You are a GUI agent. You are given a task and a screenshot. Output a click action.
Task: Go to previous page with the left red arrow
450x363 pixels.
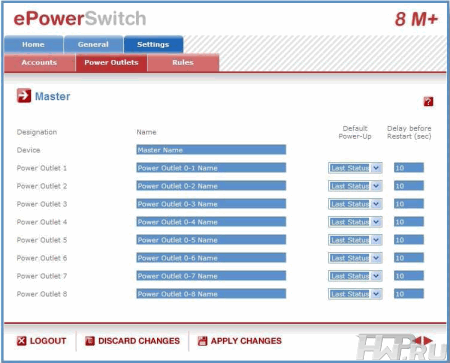tap(416, 340)
